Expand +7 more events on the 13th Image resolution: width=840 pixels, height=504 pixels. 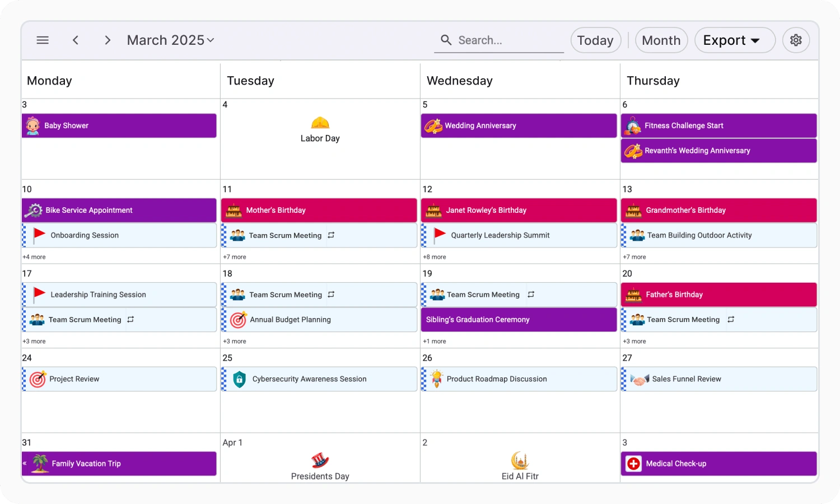634,257
